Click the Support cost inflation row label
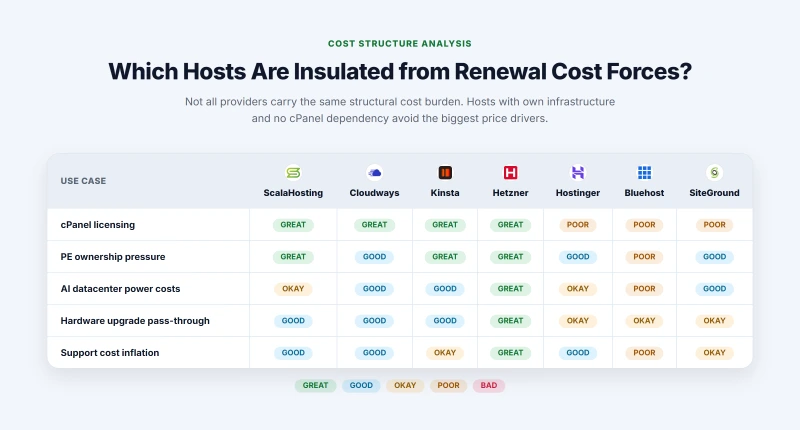This screenshot has width=800, height=430. pos(110,352)
